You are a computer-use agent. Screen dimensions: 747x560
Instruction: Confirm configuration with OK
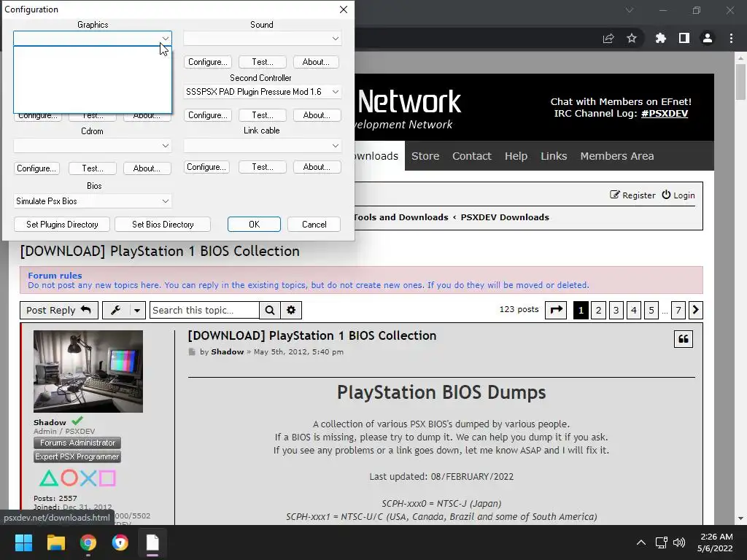254,225
